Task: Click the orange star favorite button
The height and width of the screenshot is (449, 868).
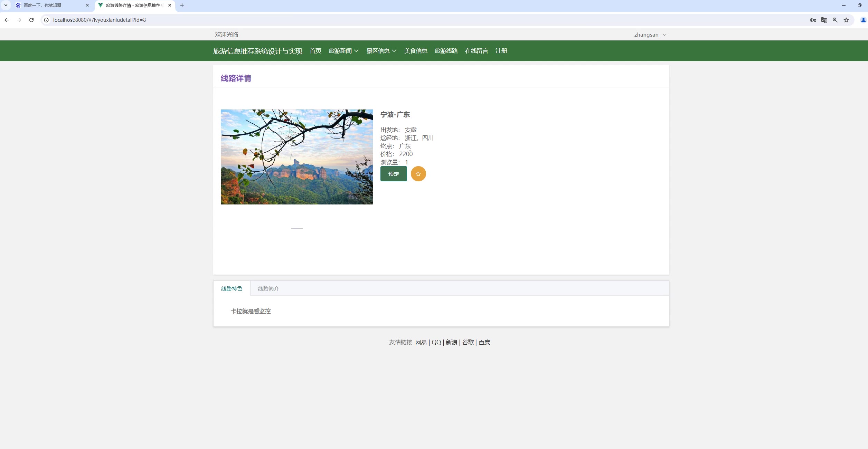Action: pyautogui.click(x=418, y=174)
